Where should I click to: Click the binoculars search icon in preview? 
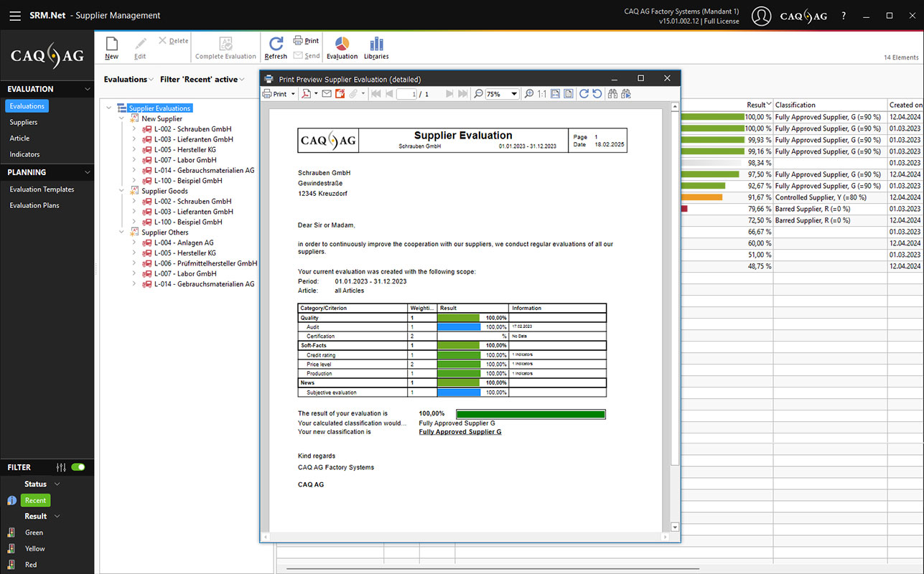[612, 94]
